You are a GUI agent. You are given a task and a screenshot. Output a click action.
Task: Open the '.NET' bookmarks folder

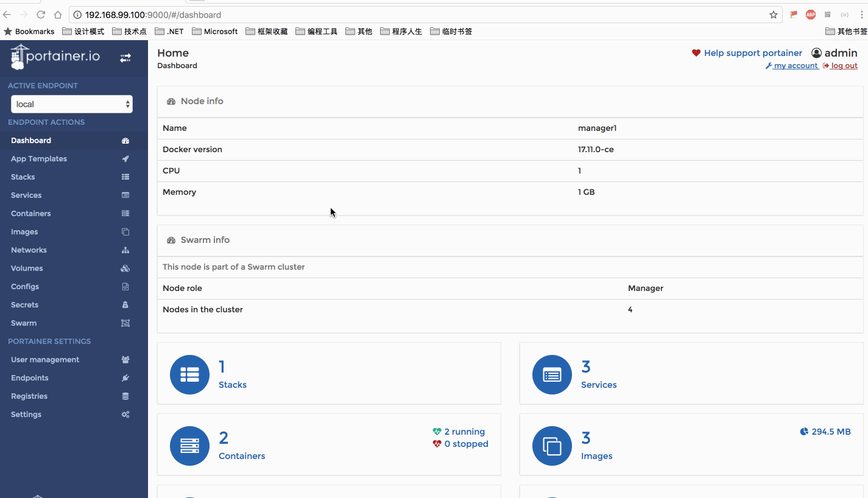click(x=169, y=31)
